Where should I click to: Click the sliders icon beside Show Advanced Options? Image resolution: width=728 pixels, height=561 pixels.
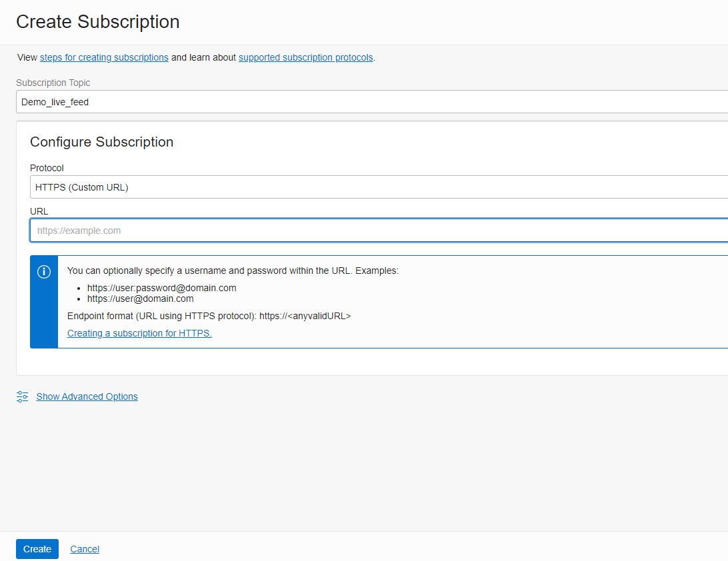point(22,396)
